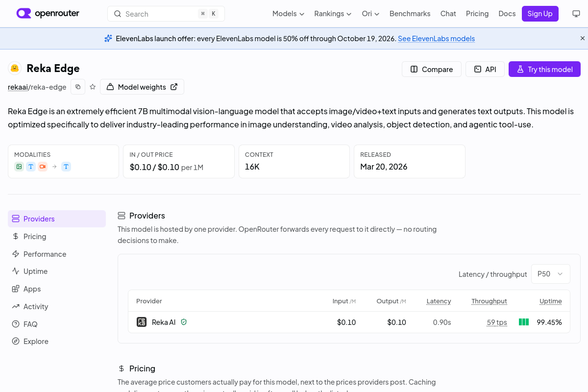Click the Compare button
Viewport: 588px width, 392px height.
tap(432, 69)
